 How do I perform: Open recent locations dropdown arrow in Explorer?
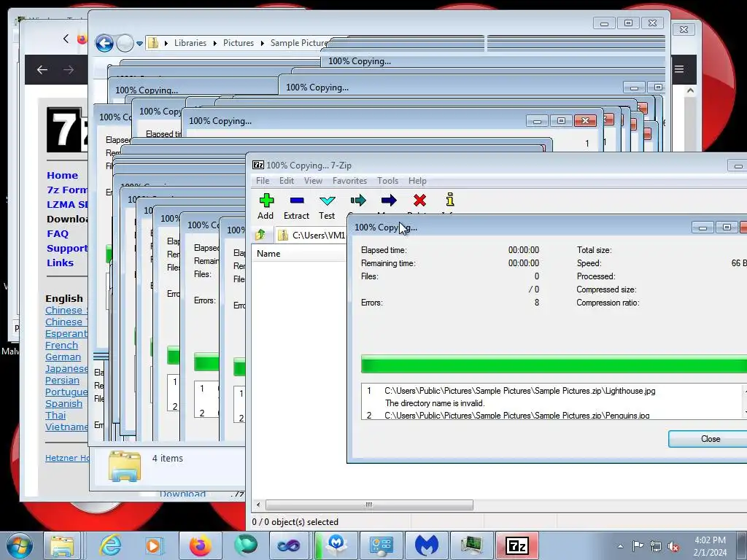(139, 43)
